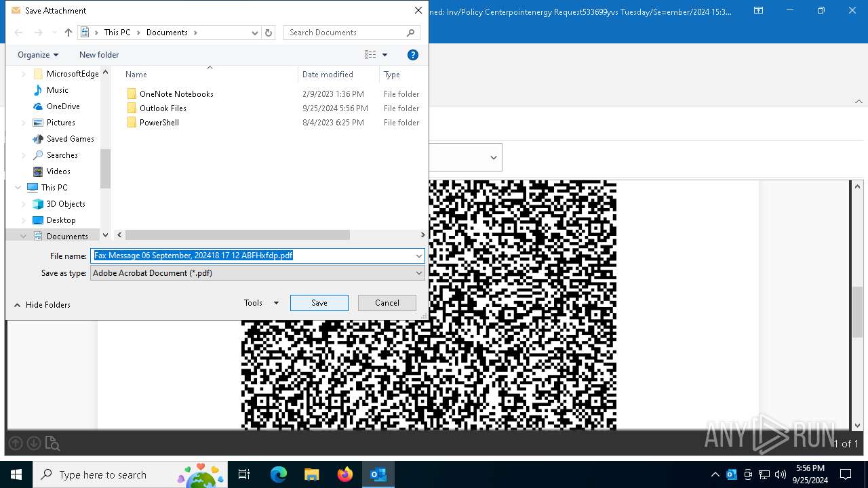Viewport: 868px width, 488px height.
Task: Open the File name dropdown
Action: point(419,256)
